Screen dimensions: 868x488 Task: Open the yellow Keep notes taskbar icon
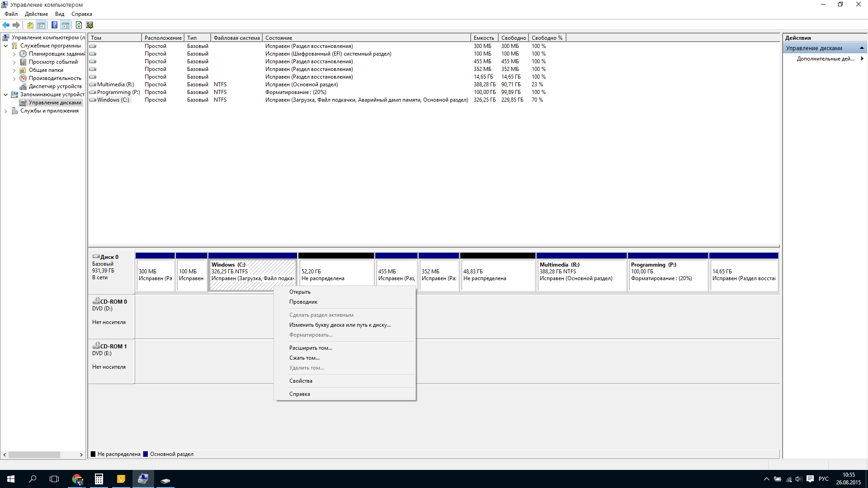tap(121, 479)
